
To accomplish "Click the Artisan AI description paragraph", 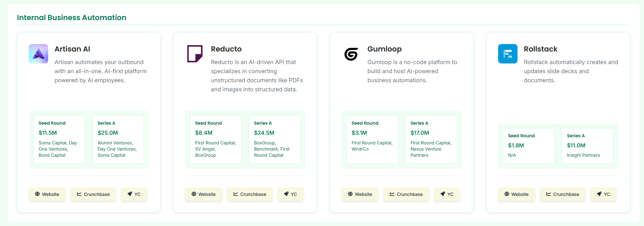I will click(101, 71).
